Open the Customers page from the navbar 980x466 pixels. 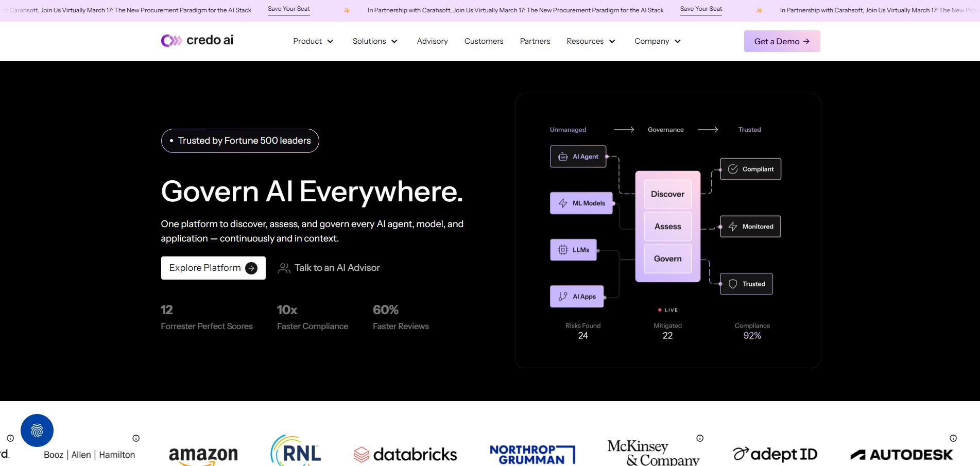484,41
